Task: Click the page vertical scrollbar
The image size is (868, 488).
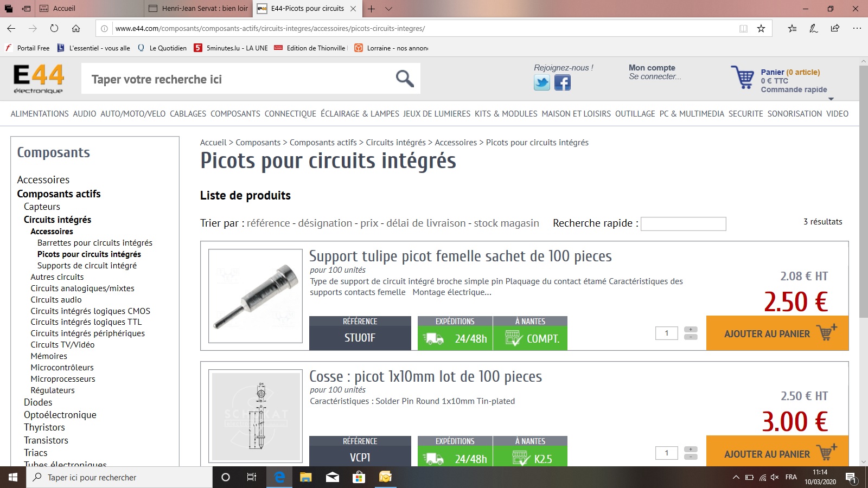Action: [x=863, y=190]
